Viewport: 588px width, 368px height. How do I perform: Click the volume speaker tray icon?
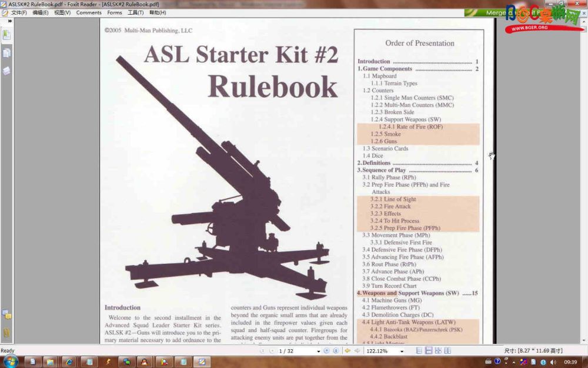[553, 362]
